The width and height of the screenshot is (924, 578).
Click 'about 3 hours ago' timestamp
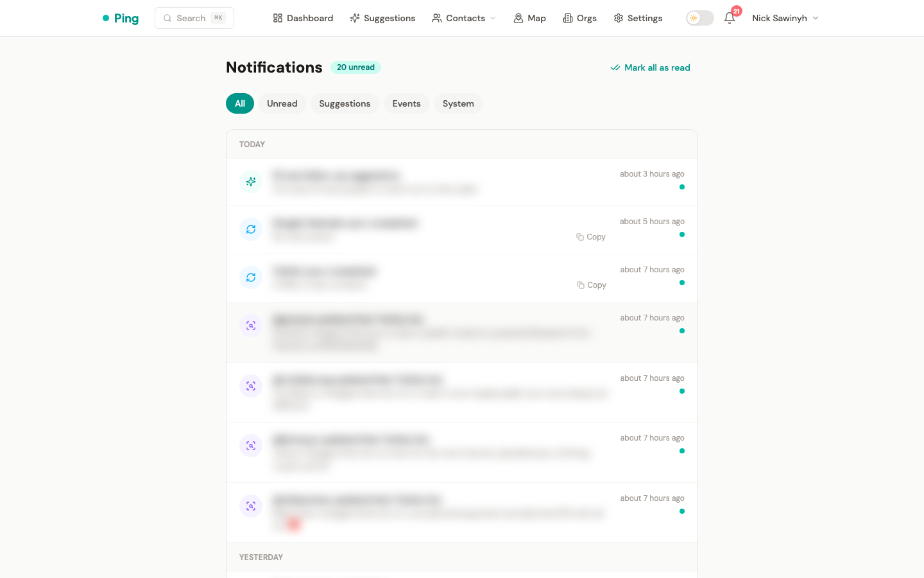(652, 174)
